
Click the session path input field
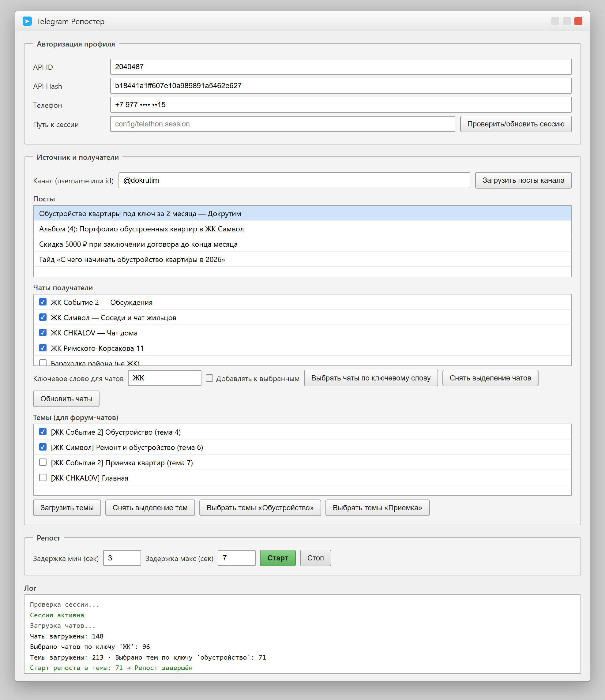[283, 124]
